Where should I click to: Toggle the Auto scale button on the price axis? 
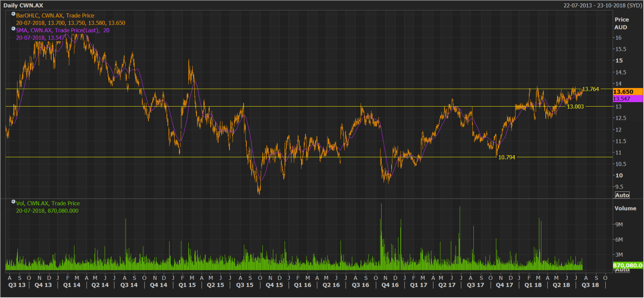point(622,195)
